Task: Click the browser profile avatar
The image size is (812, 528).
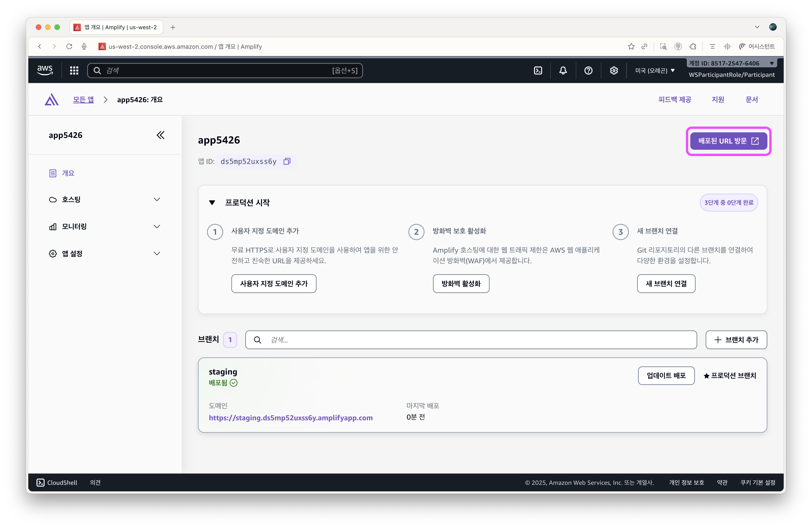Action: (x=773, y=27)
